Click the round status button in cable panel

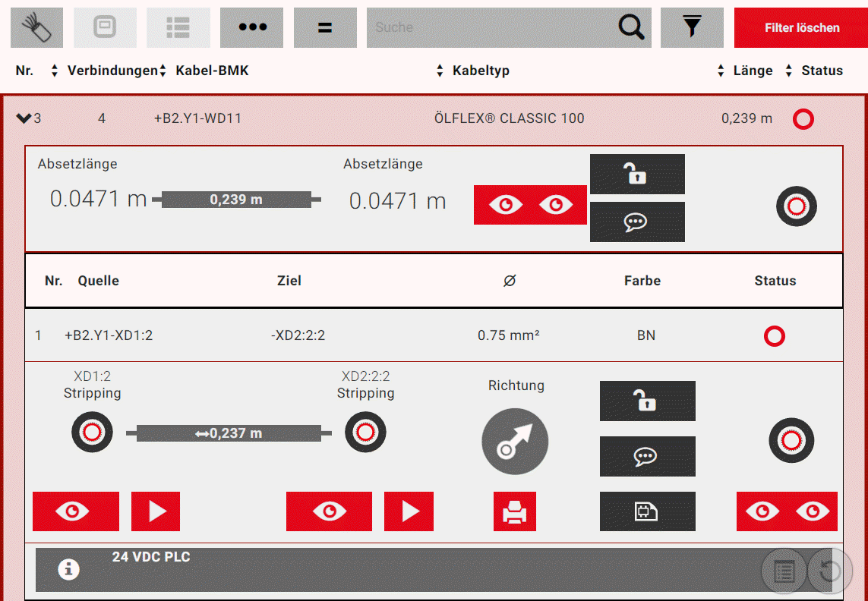click(x=796, y=206)
